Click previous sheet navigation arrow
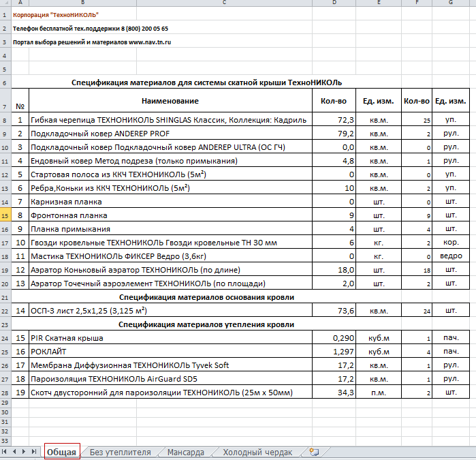This screenshot has width=476, height=460. pos(15,452)
